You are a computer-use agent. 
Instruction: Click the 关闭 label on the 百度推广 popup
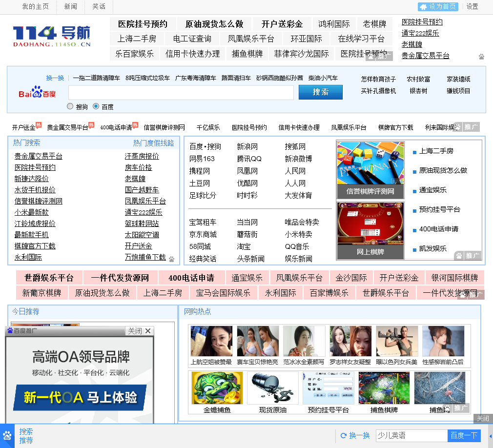[x=135, y=331]
